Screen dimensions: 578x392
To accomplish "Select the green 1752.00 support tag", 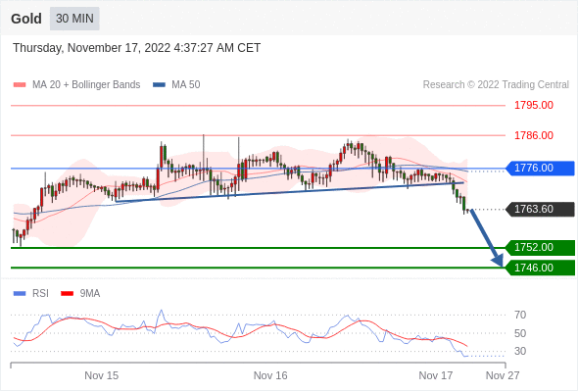I will click(540, 247).
